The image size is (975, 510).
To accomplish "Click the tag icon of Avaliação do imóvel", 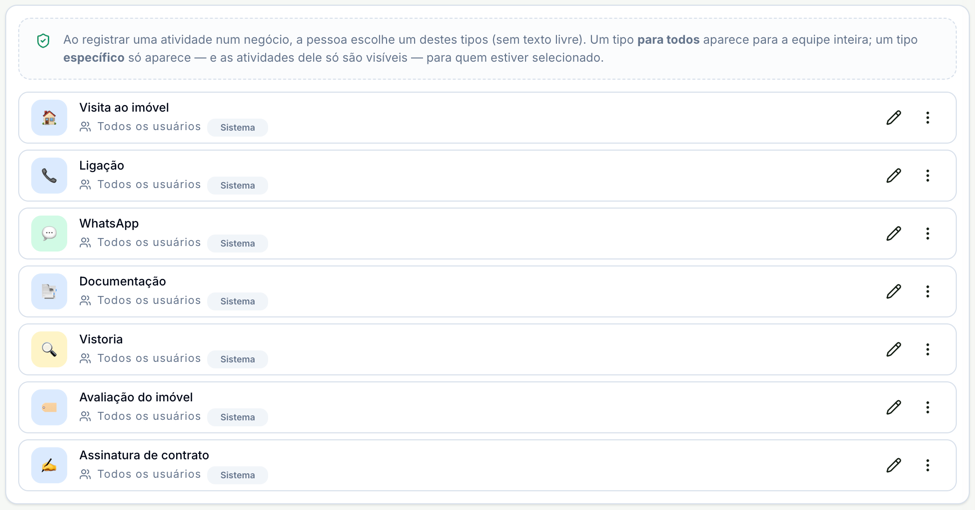I will tap(49, 407).
